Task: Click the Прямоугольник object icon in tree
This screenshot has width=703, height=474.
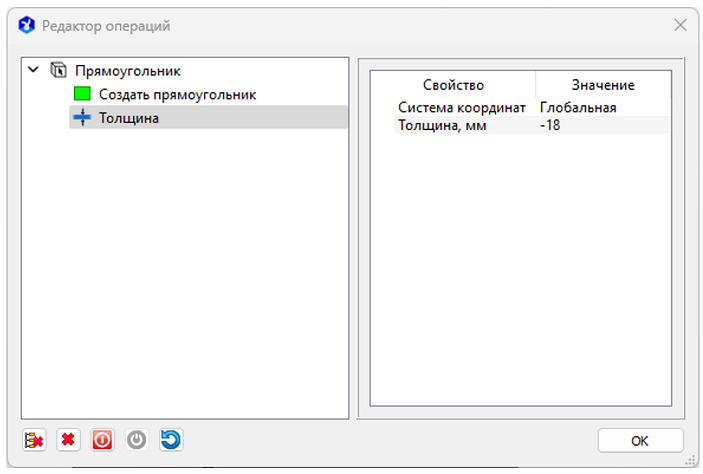Action: click(59, 71)
